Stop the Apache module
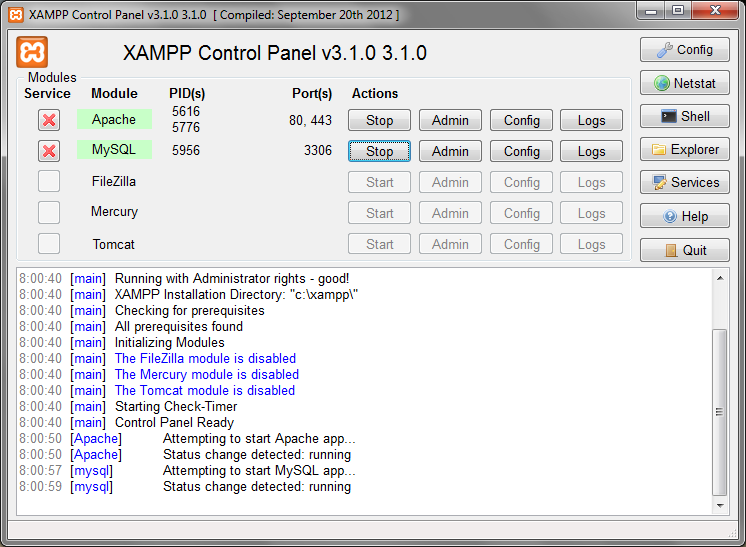 click(379, 120)
